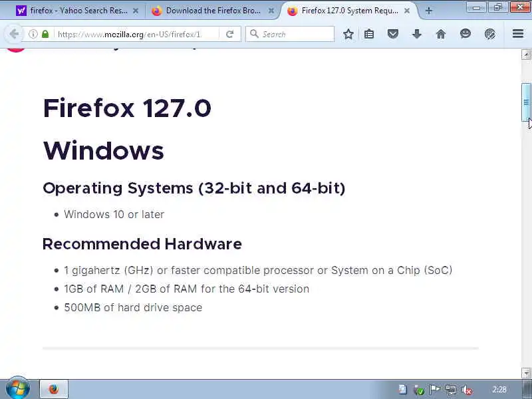Open the Downloads arrow button
532x399 pixels.
pyautogui.click(x=417, y=34)
